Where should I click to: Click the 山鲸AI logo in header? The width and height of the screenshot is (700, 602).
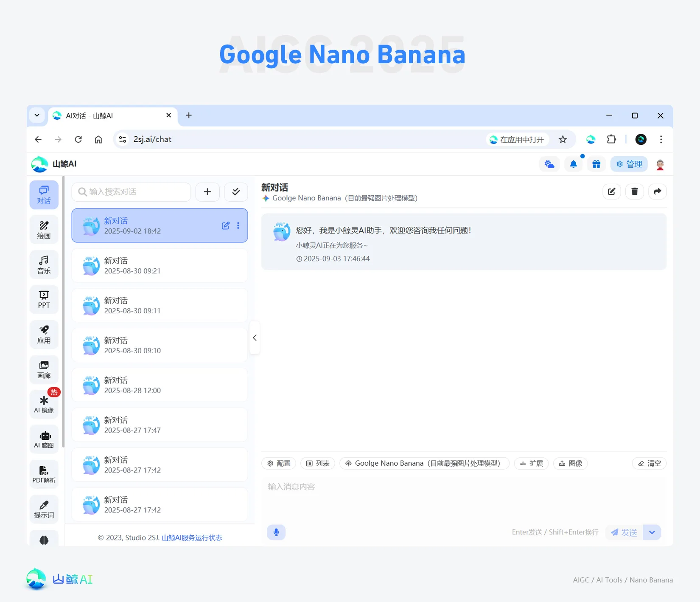coord(54,164)
